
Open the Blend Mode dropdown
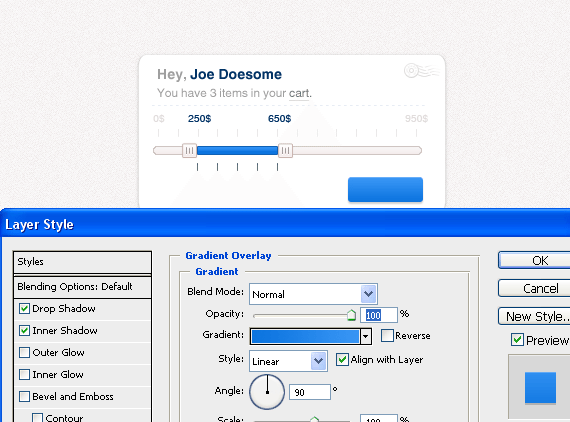[313, 294]
